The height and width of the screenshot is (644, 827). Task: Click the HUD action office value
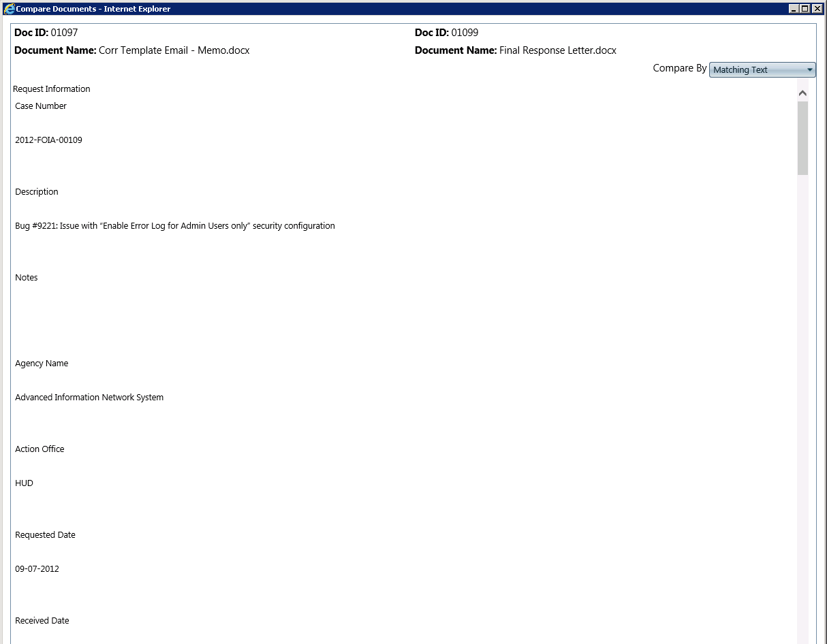[x=24, y=483]
